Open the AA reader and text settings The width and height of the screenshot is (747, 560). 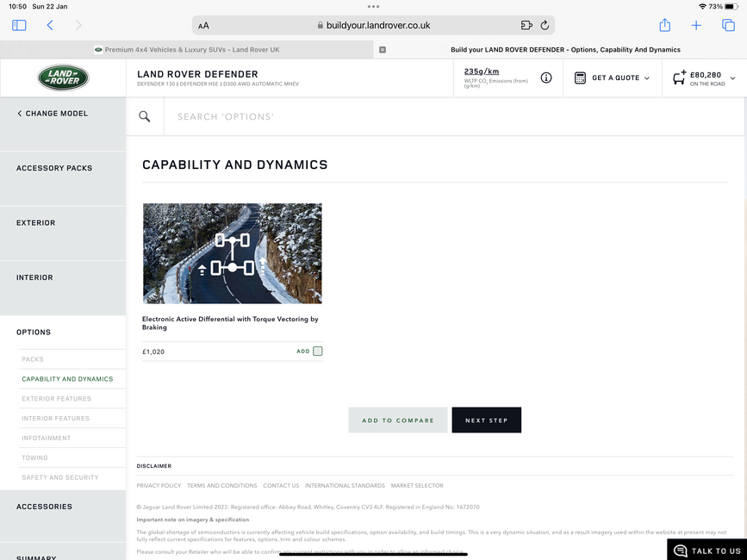coord(203,26)
